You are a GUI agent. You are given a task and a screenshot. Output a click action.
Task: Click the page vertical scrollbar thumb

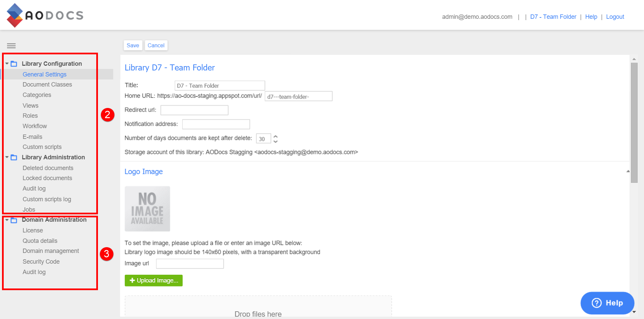tap(634, 122)
